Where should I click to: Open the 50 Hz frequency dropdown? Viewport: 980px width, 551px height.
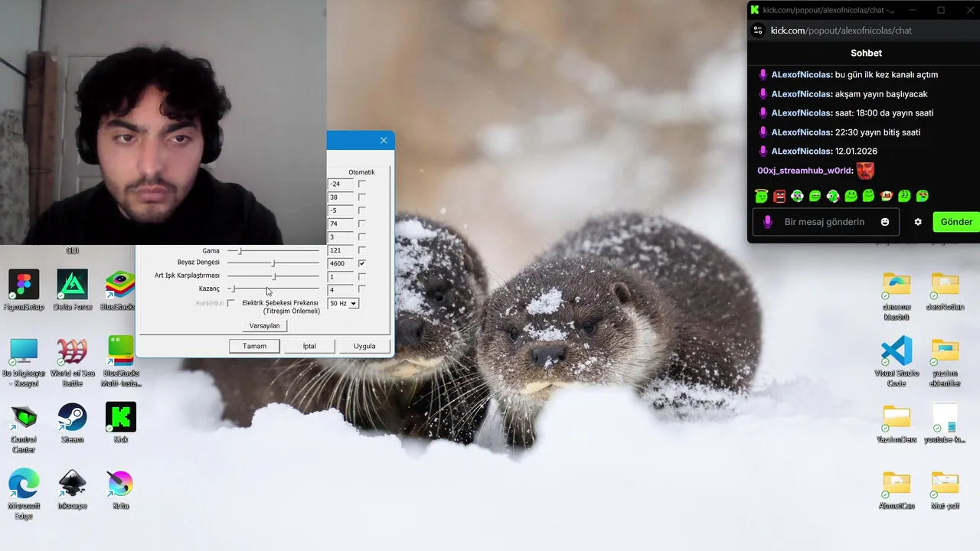pos(354,304)
